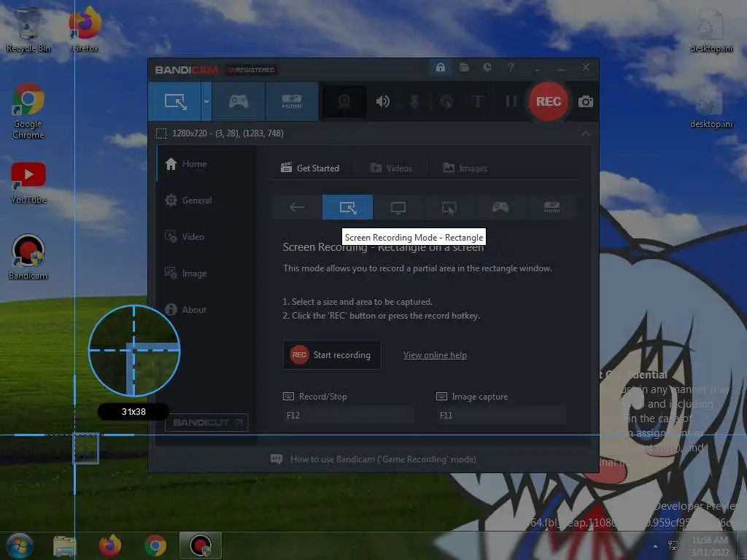This screenshot has height=560, width=747.
Task: Toggle the webcam overlay
Action: click(344, 101)
